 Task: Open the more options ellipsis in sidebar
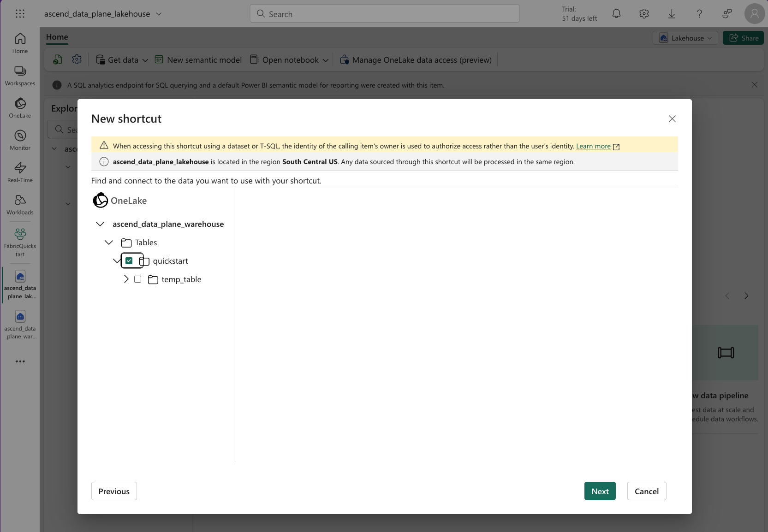pyautogui.click(x=20, y=361)
